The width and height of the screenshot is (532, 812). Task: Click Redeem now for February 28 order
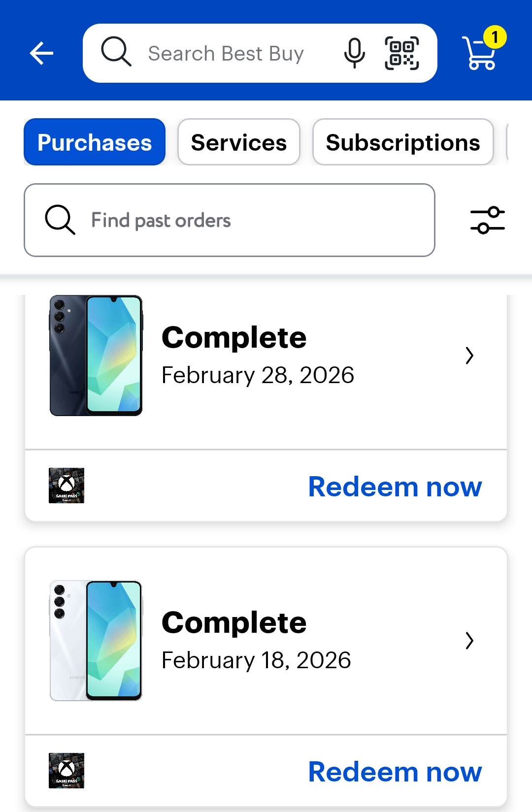[x=395, y=487]
